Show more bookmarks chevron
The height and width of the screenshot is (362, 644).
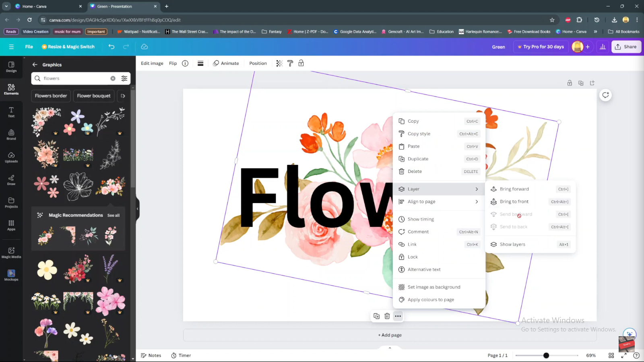pyautogui.click(x=595, y=31)
